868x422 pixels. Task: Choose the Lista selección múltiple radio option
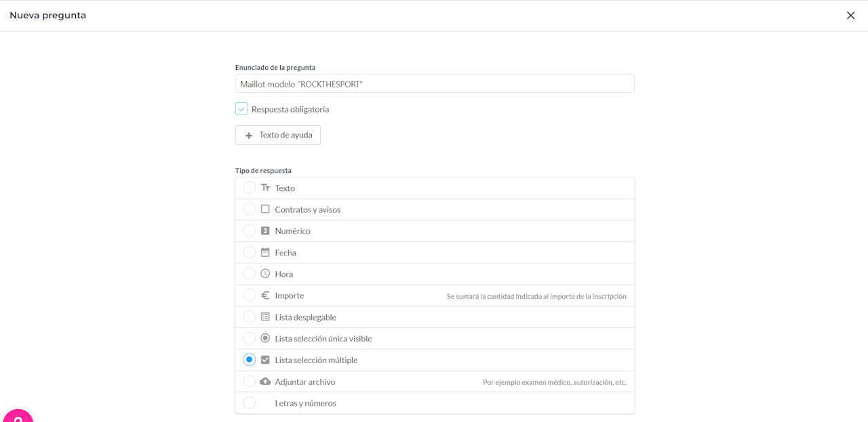tap(250, 360)
